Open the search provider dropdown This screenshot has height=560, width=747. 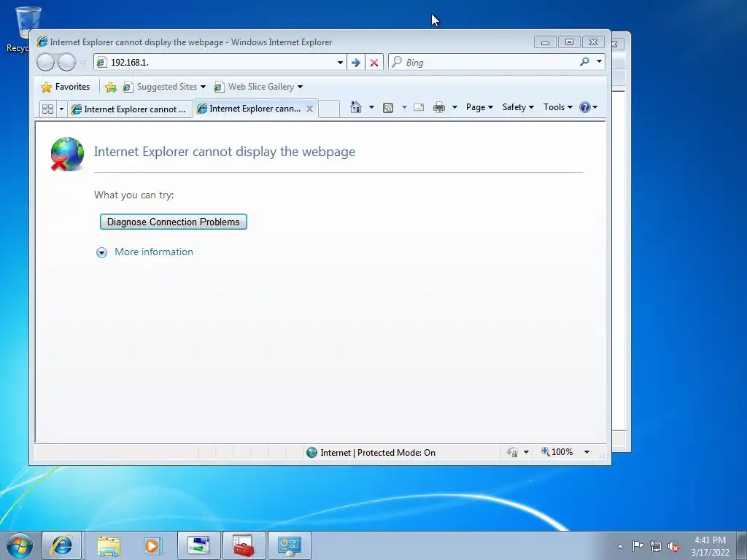point(600,61)
